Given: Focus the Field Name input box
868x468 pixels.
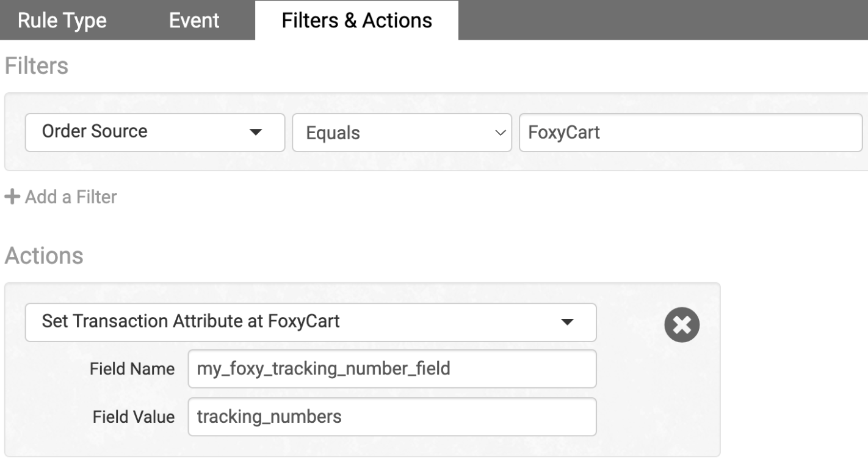Looking at the screenshot, I should click(x=392, y=369).
